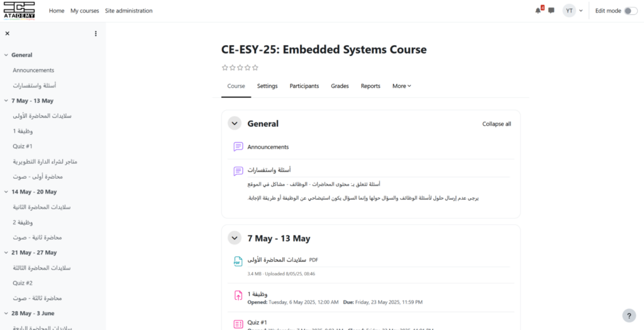Open Site administration in top navigation
This screenshot has height=330, width=644.
(x=128, y=11)
